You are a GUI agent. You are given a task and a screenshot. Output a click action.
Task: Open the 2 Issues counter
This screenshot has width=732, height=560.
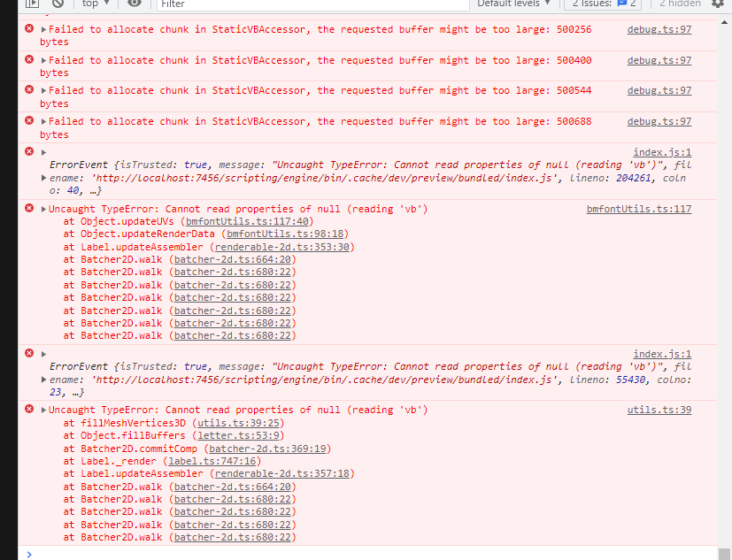tap(603, 4)
